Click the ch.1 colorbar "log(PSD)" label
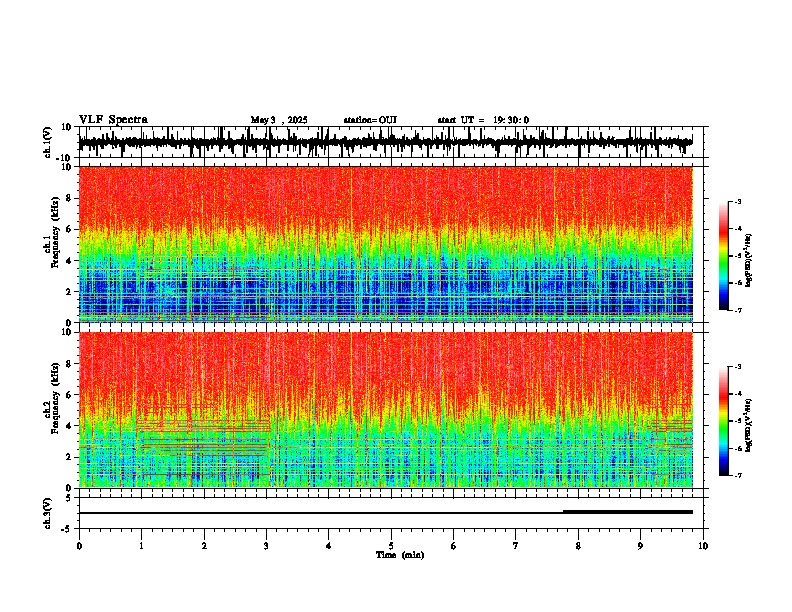The height and width of the screenshot is (612, 792). [x=749, y=261]
